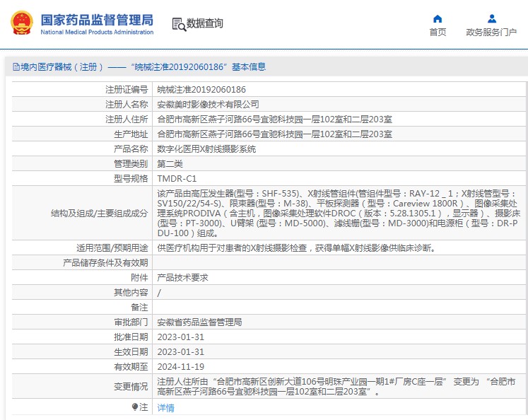Viewport: 528px width, 420px height.
Task: Click the 适用范围/预期用途 label
Action: click(112, 248)
